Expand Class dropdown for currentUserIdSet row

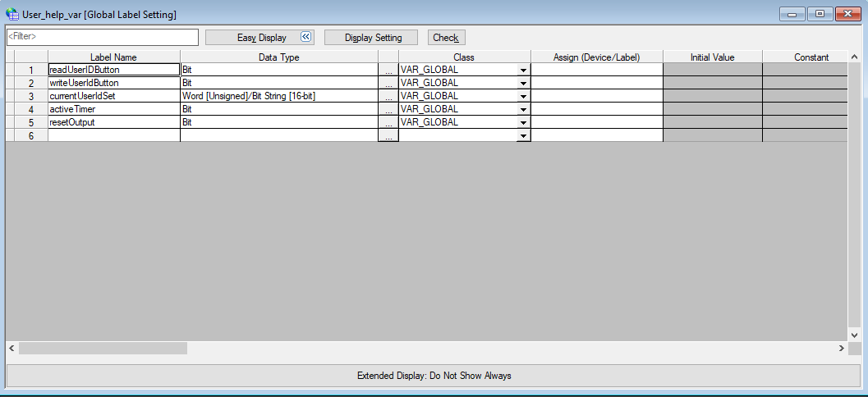coord(523,96)
